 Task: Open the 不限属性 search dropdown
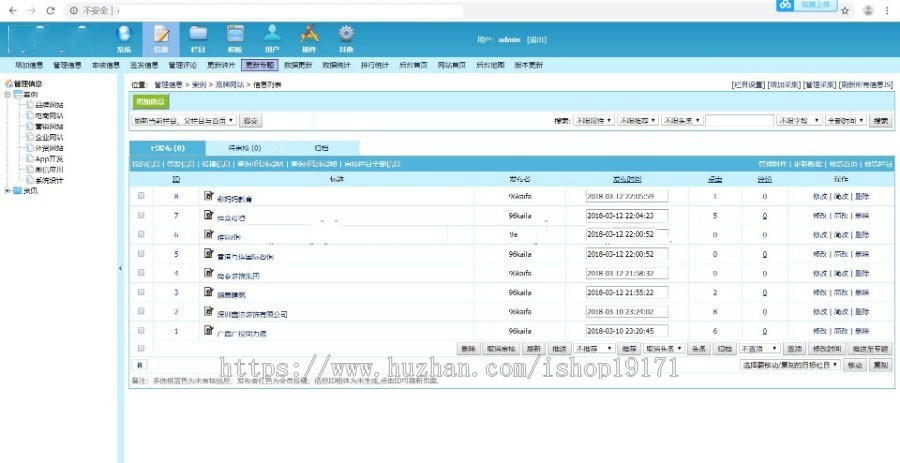tap(593, 120)
